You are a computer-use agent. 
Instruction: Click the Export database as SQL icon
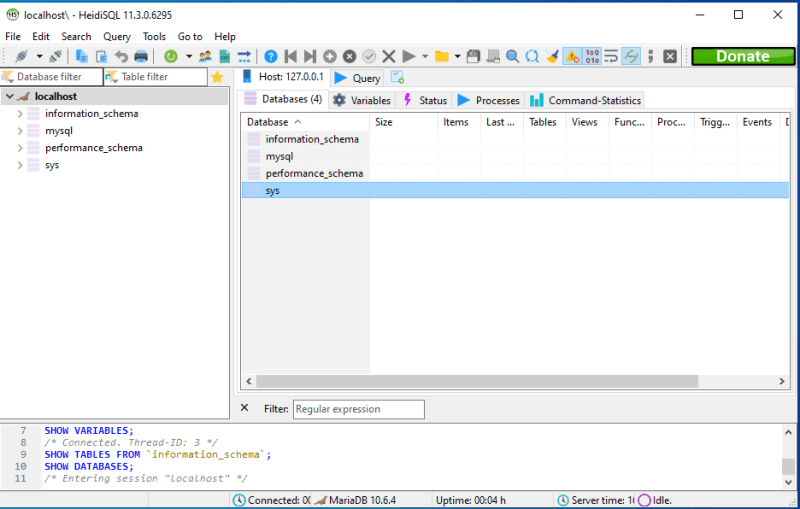[224, 56]
